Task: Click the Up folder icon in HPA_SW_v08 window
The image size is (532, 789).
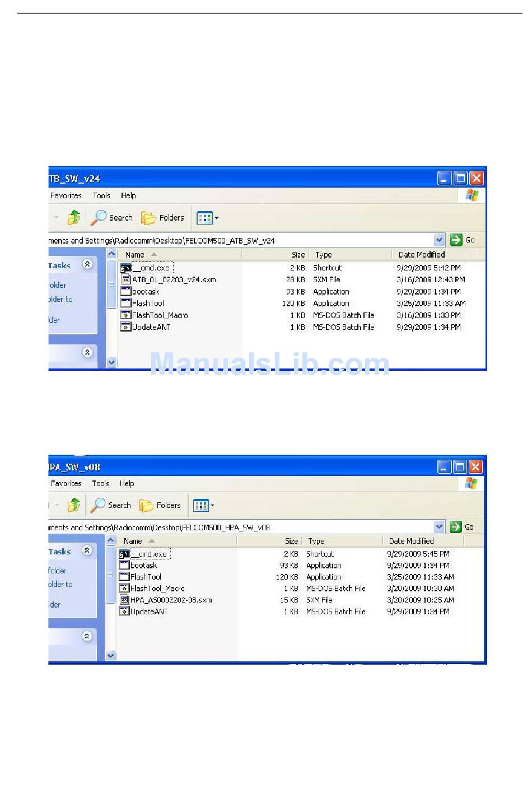Action: pos(73,505)
